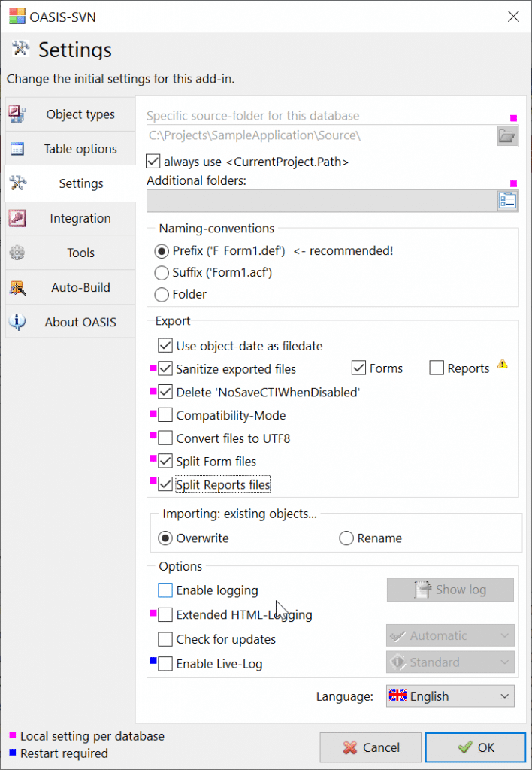Open the About OASIS tab
This screenshot has height=770, width=532.
(71, 322)
